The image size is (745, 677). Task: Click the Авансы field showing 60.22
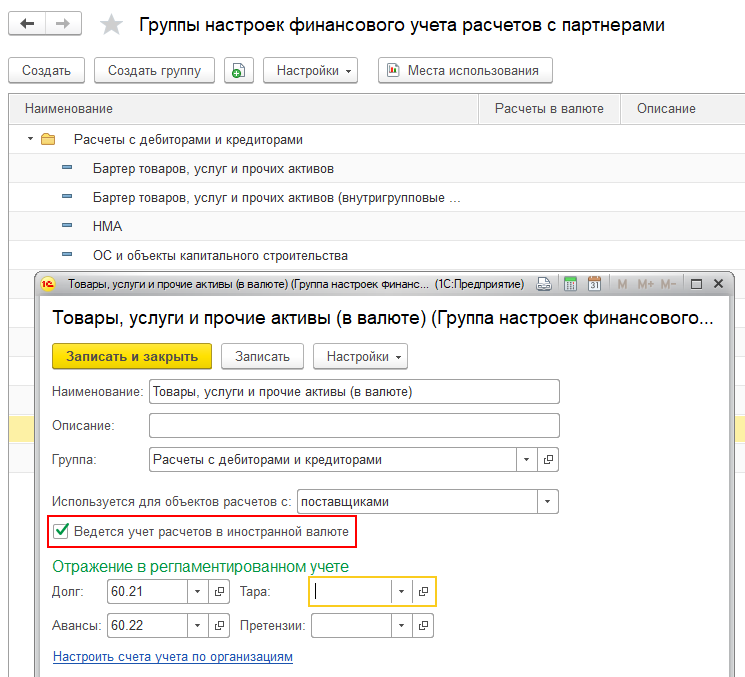147,625
